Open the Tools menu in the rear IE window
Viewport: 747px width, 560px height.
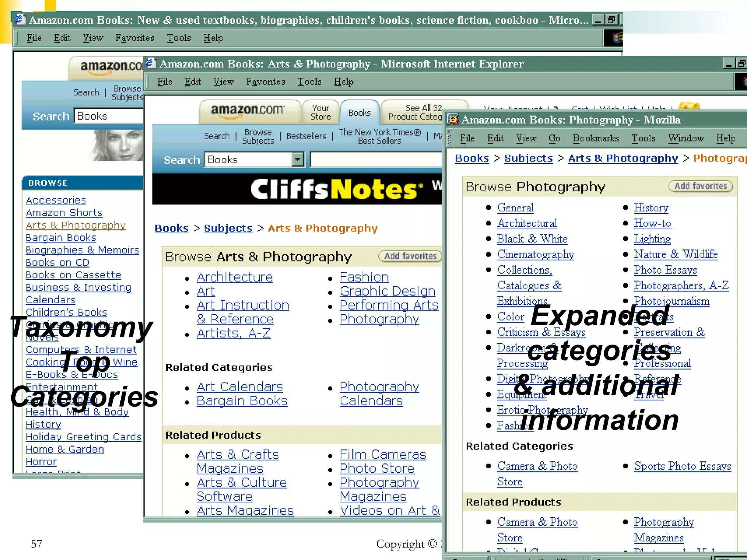pos(179,38)
